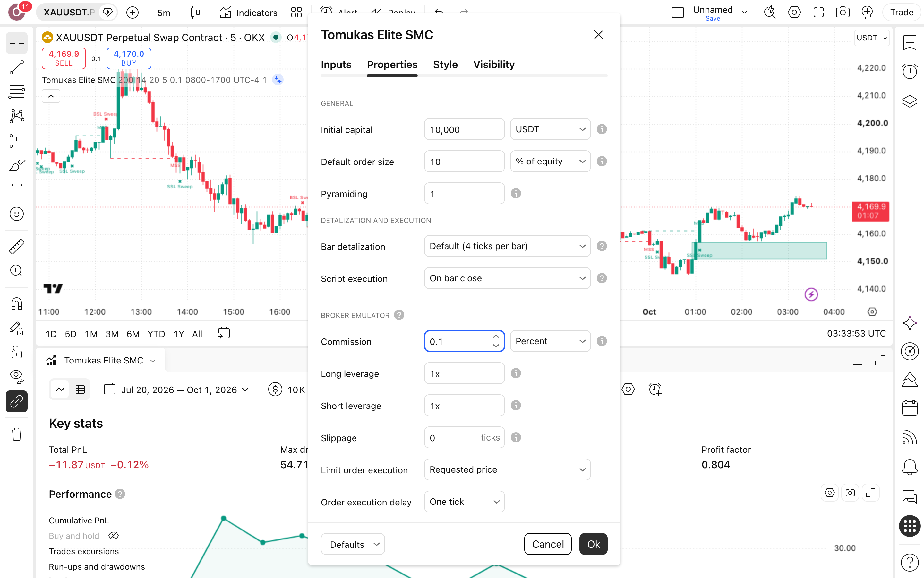
Task: Select the trend line drawing tool
Action: click(x=16, y=68)
